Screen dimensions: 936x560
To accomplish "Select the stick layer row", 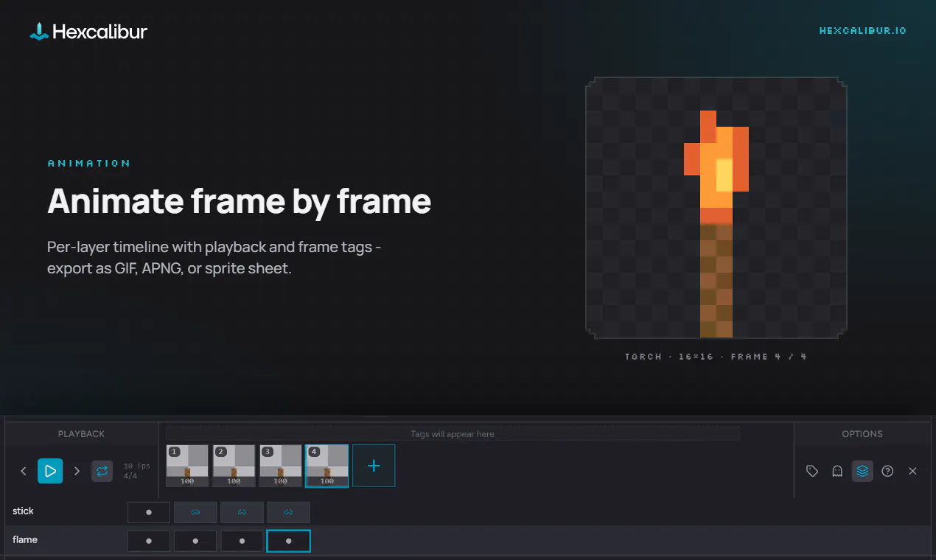I will [468, 511].
